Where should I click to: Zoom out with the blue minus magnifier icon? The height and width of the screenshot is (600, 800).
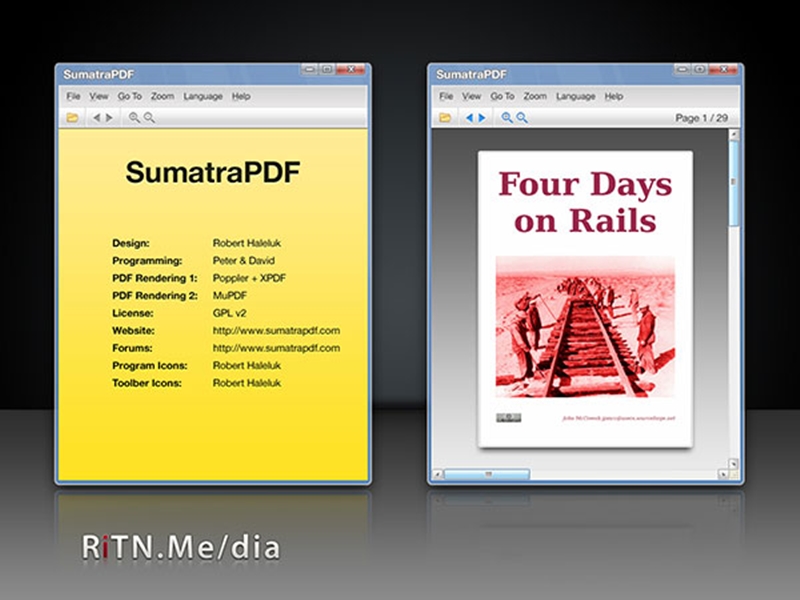coord(522,118)
